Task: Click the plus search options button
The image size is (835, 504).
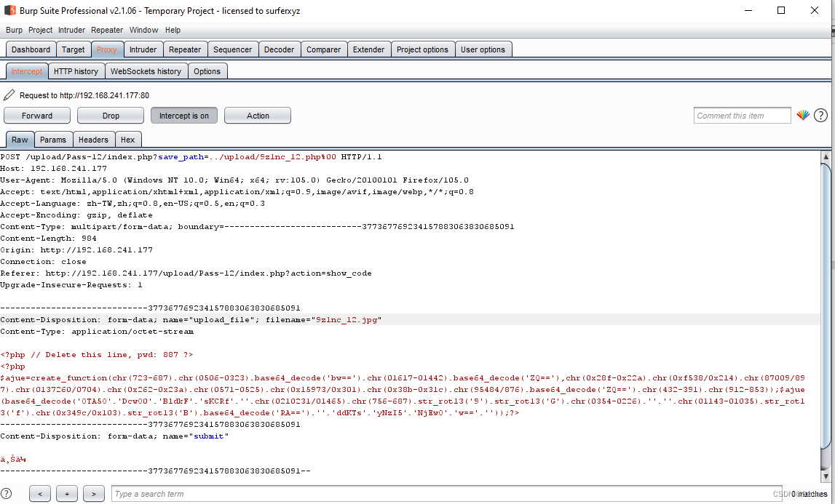Action: [x=66, y=494]
